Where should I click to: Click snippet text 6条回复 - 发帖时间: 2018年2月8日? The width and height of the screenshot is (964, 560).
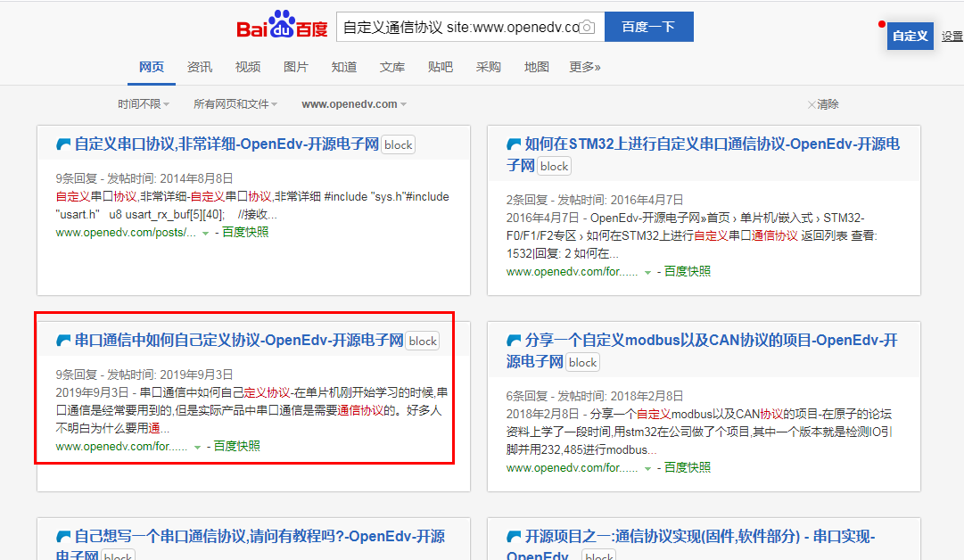pos(595,397)
